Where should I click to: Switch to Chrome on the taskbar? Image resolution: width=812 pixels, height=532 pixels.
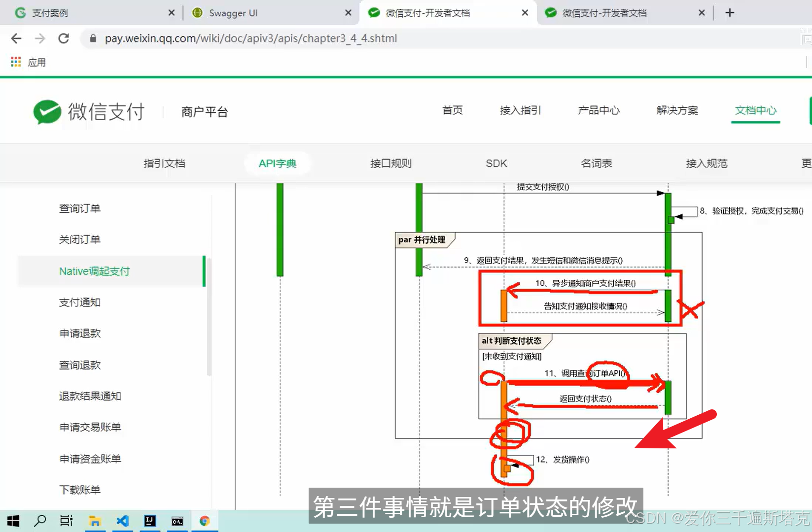tap(205, 521)
